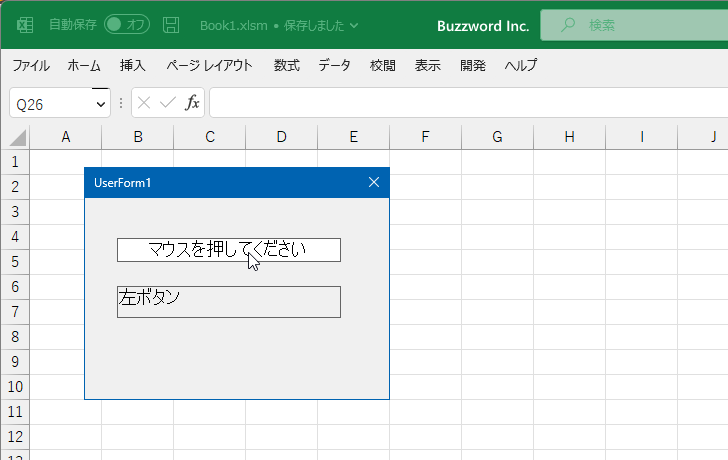Select column G header

click(497, 137)
